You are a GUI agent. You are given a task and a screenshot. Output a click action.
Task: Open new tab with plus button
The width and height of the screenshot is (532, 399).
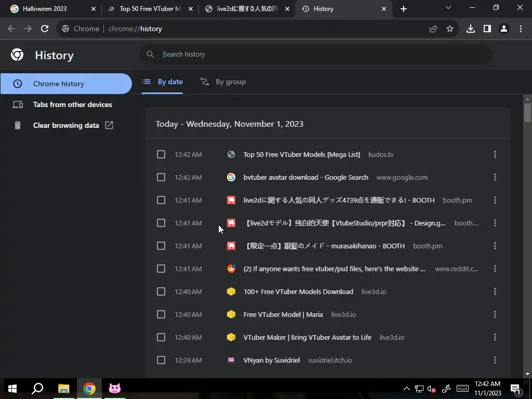click(x=403, y=9)
